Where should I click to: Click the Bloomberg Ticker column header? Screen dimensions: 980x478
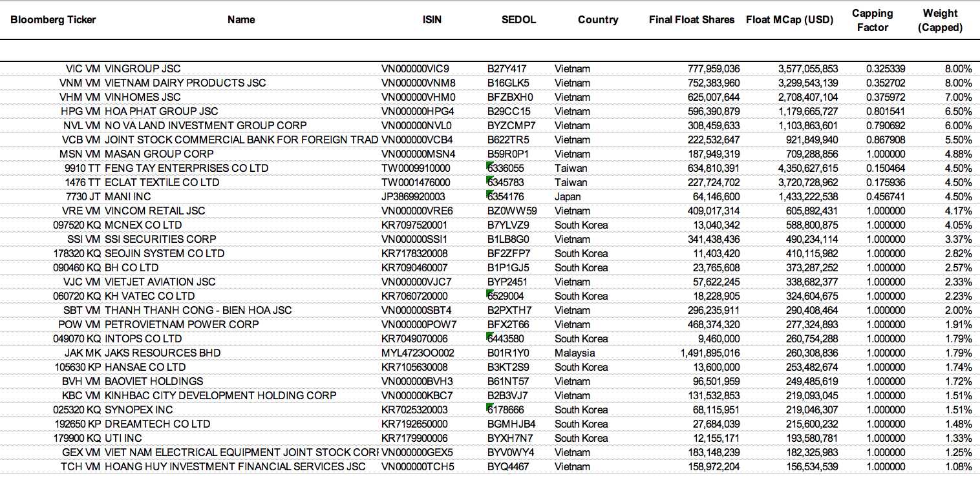point(53,19)
